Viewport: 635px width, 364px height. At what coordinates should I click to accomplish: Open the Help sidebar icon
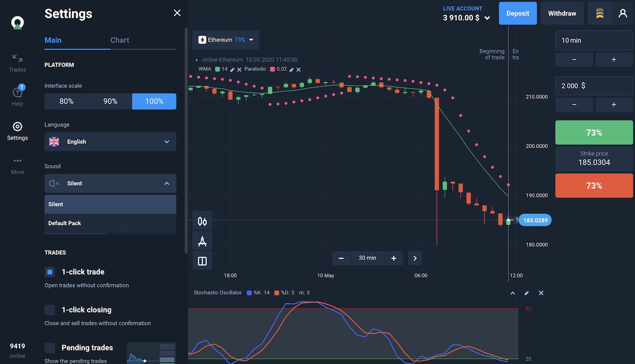click(18, 96)
